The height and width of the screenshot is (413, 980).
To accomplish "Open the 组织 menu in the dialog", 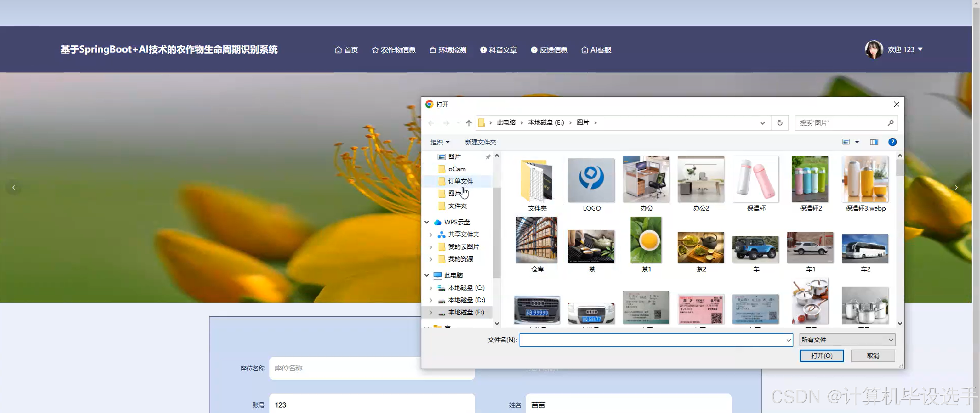I will tap(439, 142).
